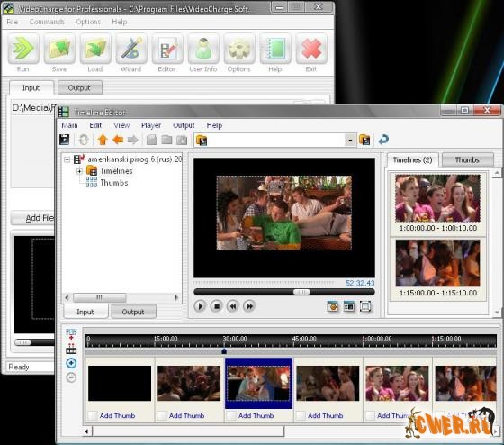
Task: Open Options gear in VideoCharge toolbar
Action: coord(239,50)
